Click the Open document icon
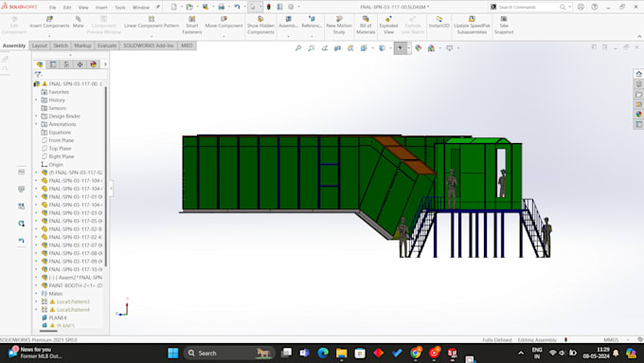Viewport: 644px width, 363px height. point(189,7)
